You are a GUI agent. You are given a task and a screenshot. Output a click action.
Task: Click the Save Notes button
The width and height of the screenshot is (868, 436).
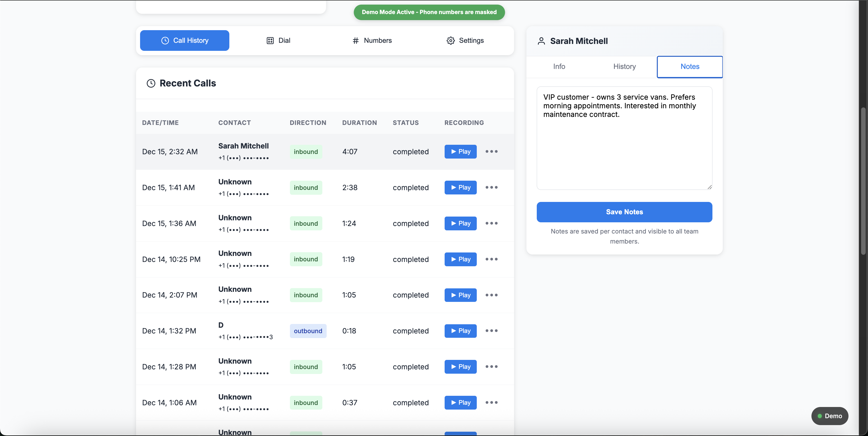624,212
